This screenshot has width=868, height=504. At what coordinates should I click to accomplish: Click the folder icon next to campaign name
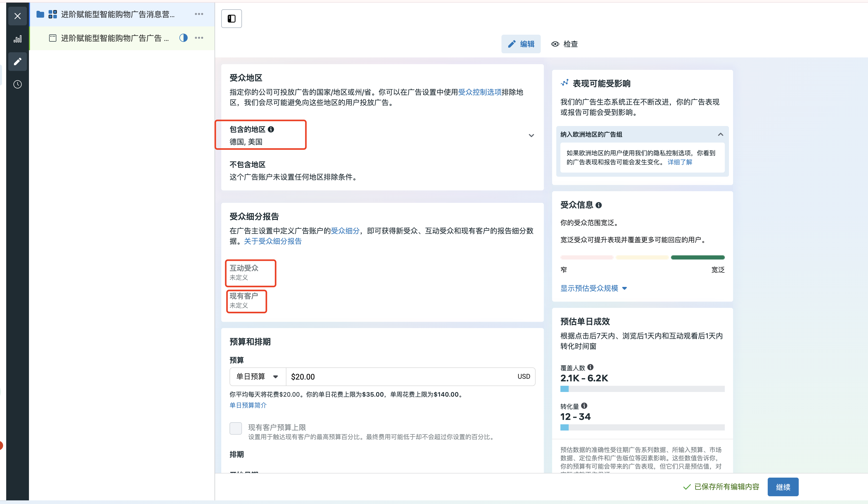[x=40, y=14]
